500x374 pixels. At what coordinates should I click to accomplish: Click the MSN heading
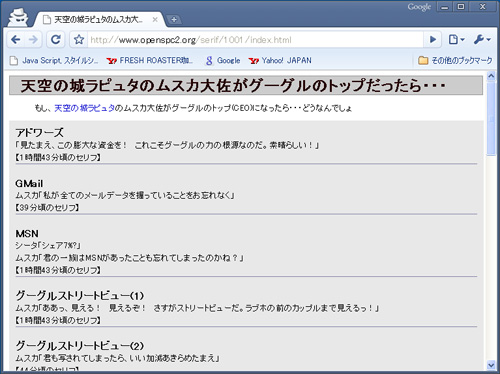[27, 233]
